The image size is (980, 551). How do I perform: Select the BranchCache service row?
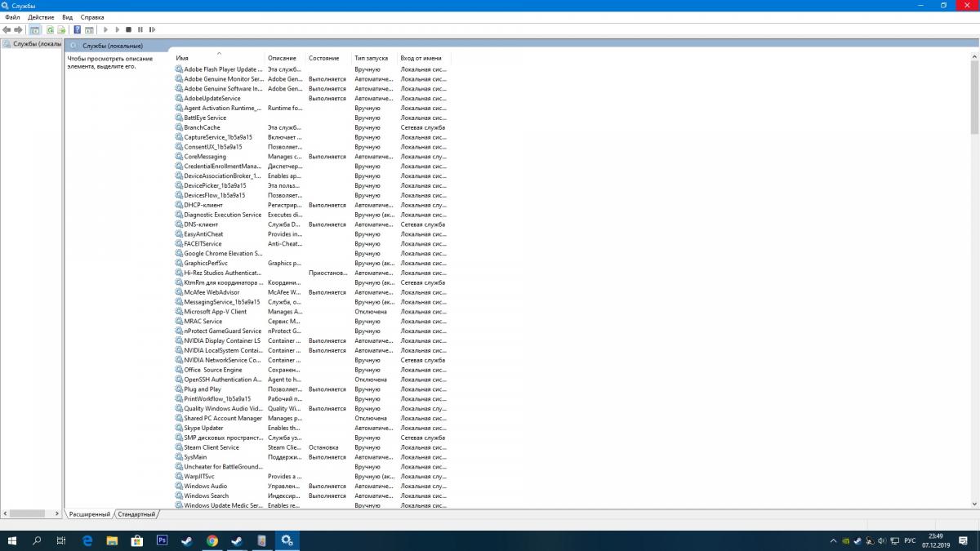[x=312, y=127]
